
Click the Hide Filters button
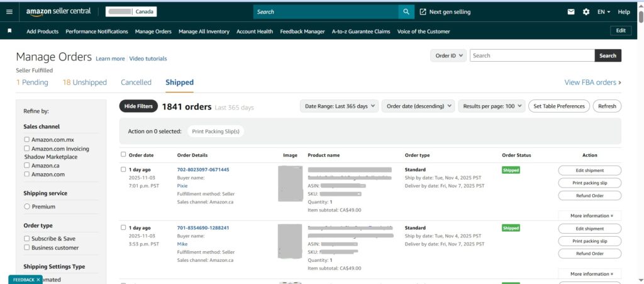(139, 106)
